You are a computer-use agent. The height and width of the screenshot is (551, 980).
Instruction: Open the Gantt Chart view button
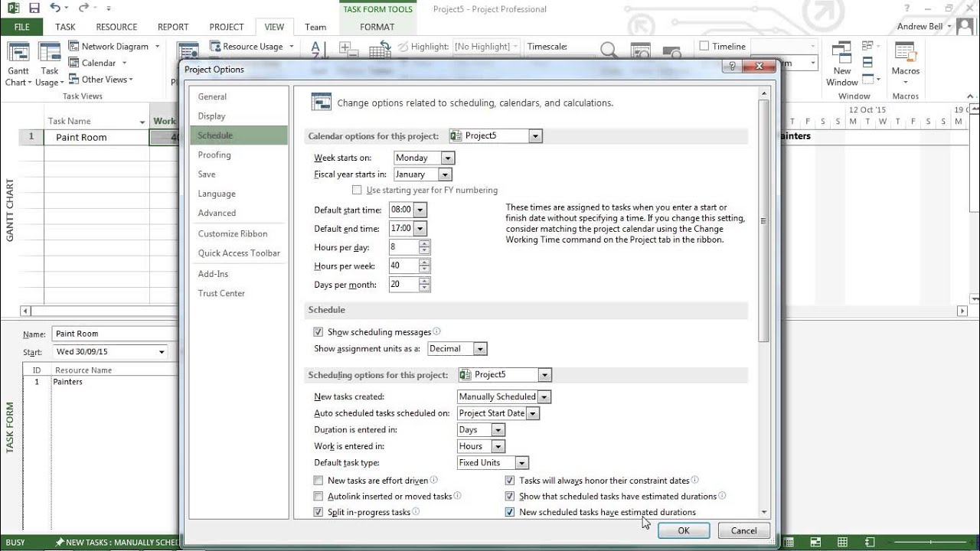click(x=18, y=64)
